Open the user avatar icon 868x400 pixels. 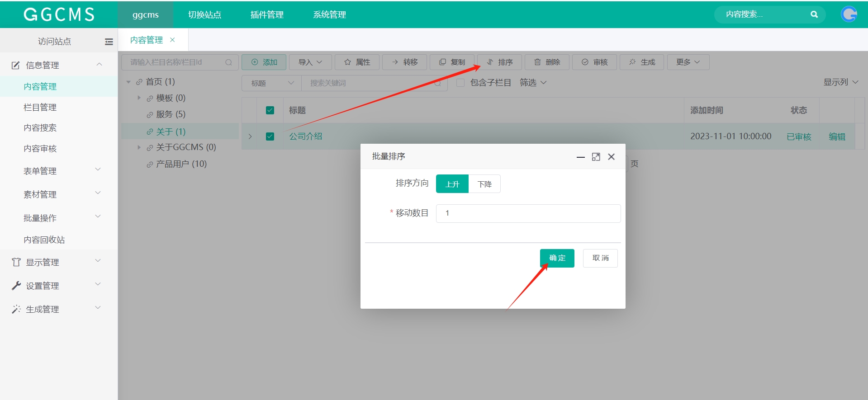849,14
